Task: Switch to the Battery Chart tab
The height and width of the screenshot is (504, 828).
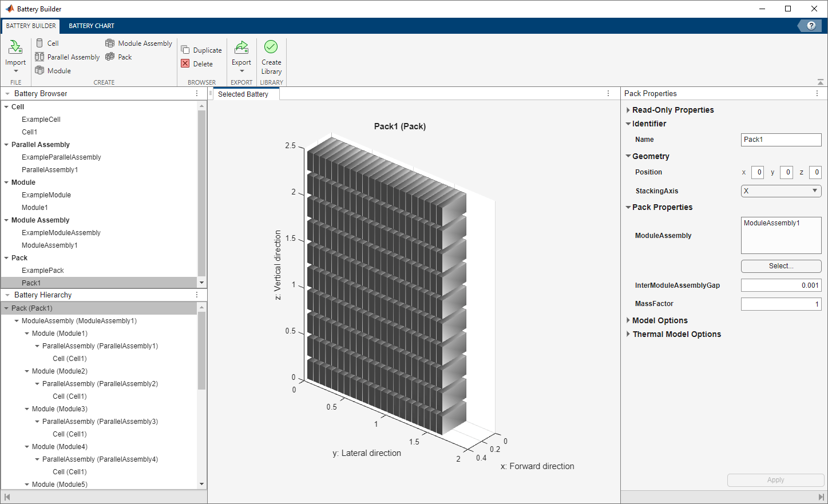Action: 92,26
